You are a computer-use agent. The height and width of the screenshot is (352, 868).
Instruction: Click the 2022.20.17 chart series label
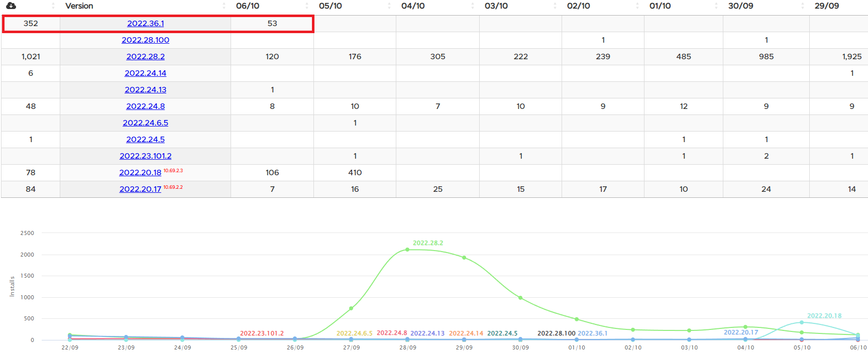tap(741, 332)
